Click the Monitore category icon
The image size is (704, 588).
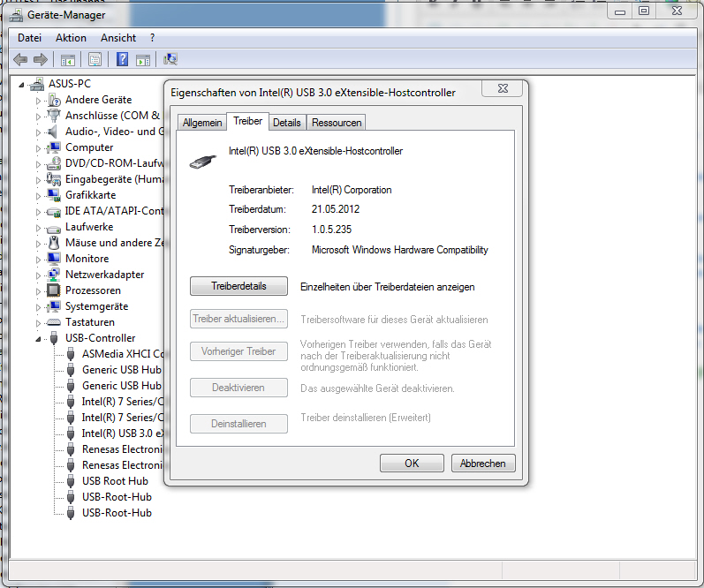[x=54, y=259]
